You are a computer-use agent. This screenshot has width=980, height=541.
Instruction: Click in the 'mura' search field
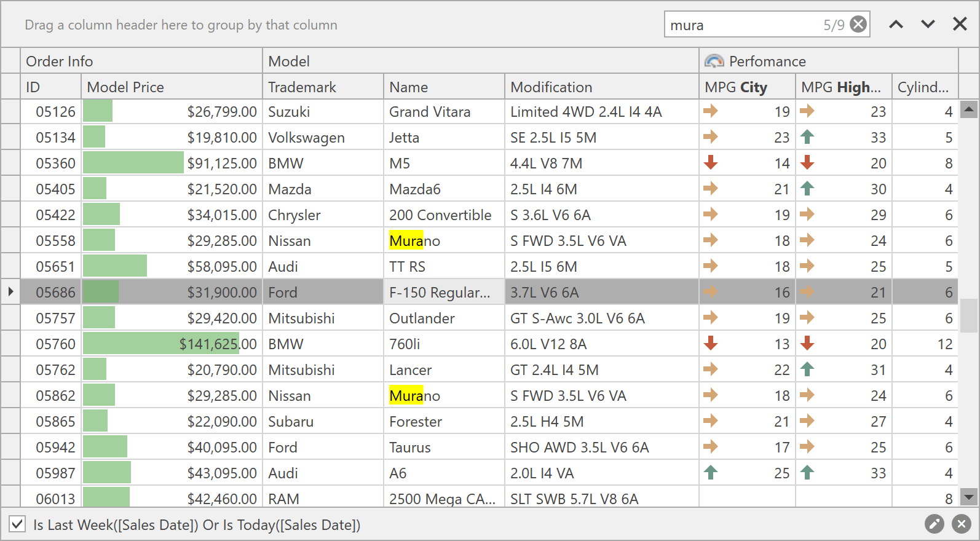tap(741, 25)
